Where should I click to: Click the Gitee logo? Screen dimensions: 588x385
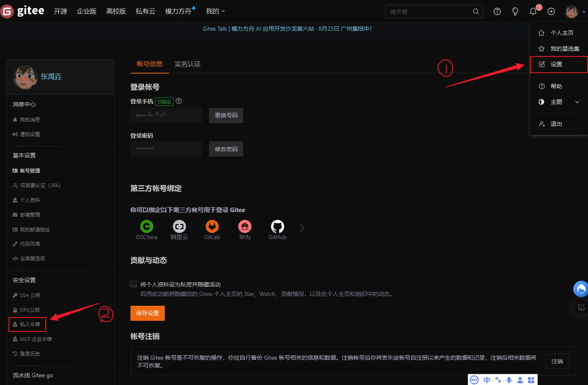(22, 11)
